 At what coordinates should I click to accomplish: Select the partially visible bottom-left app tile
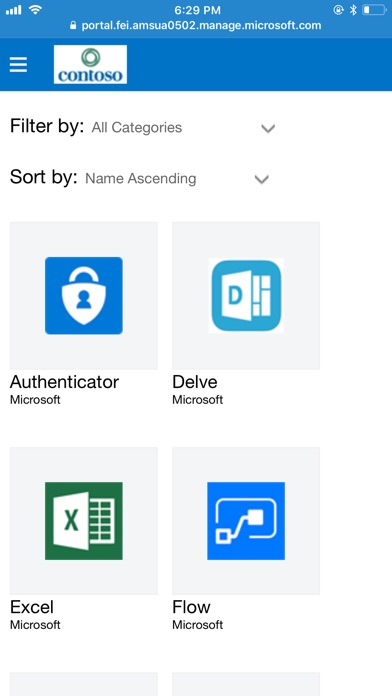83,684
